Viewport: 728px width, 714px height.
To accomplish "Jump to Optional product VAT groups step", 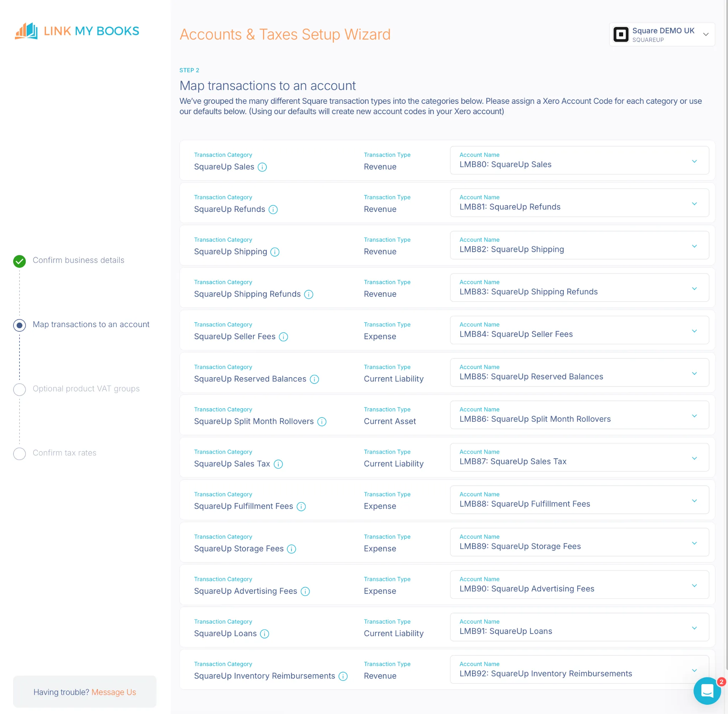I will pos(86,389).
